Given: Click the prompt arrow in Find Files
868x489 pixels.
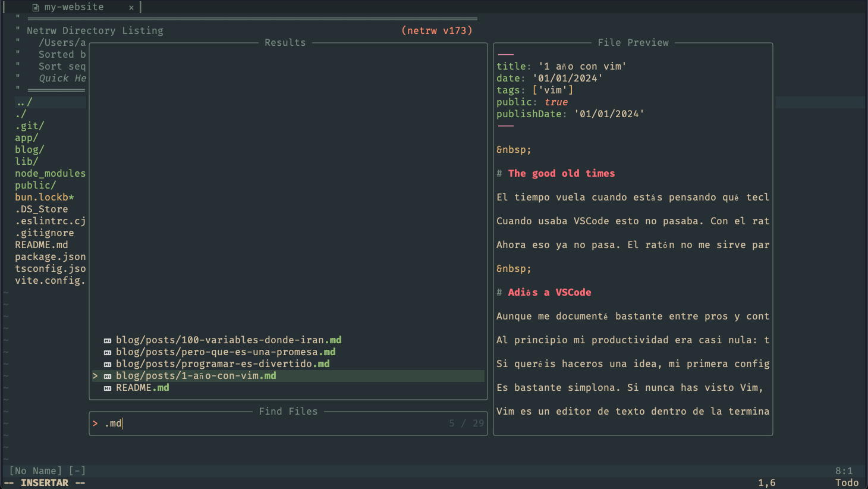Looking at the screenshot, I should 95,424.
